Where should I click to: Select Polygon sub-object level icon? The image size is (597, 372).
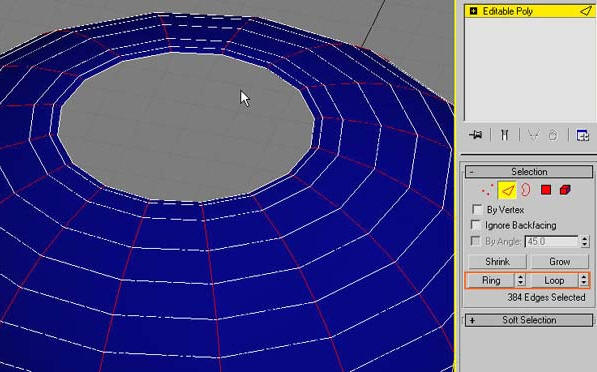(x=546, y=190)
